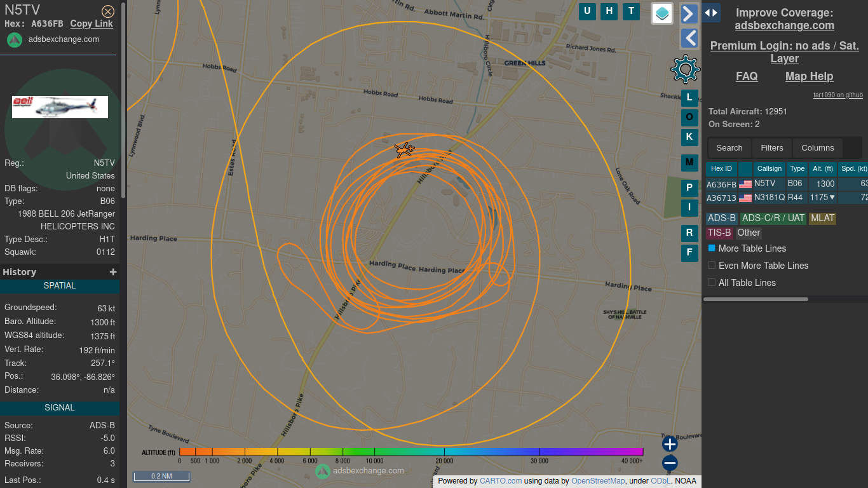Toggle the TIS-B source filter
This screenshot has height=488, width=868.
click(x=719, y=233)
